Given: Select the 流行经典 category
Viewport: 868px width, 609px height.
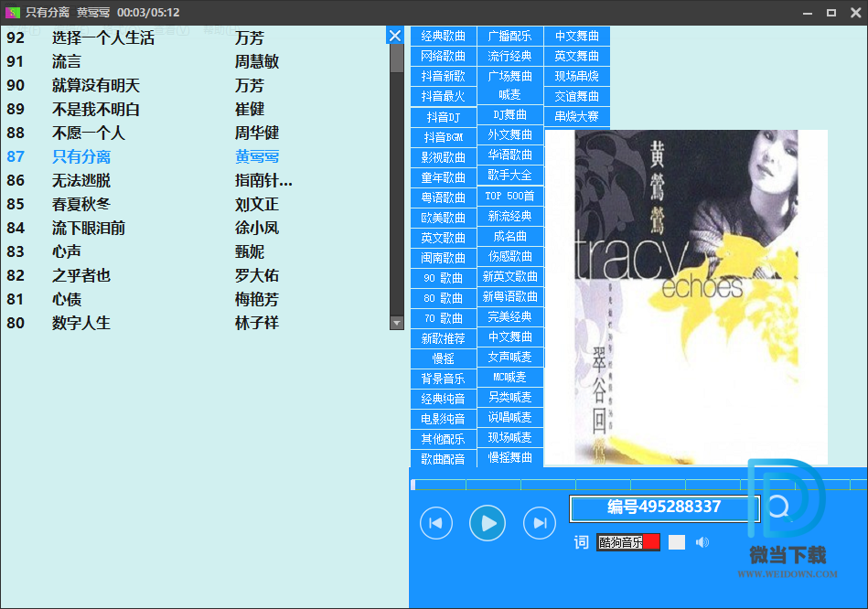Looking at the screenshot, I should pyautogui.click(x=509, y=56).
